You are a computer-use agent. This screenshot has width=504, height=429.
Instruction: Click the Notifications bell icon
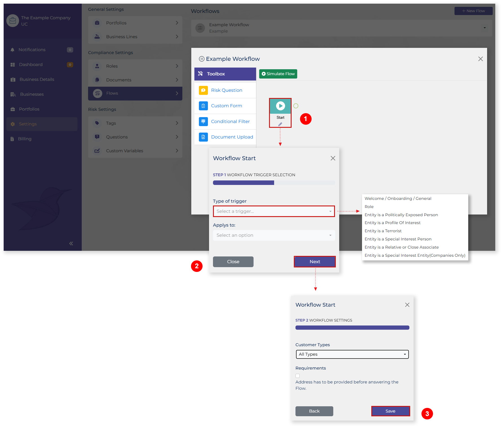pos(12,50)
